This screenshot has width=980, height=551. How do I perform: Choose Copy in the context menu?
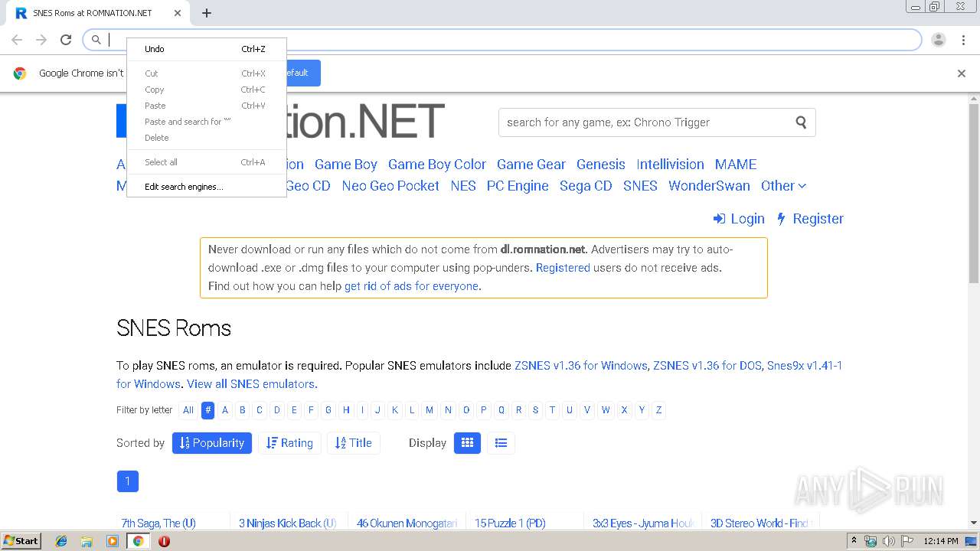coord(206,90)
